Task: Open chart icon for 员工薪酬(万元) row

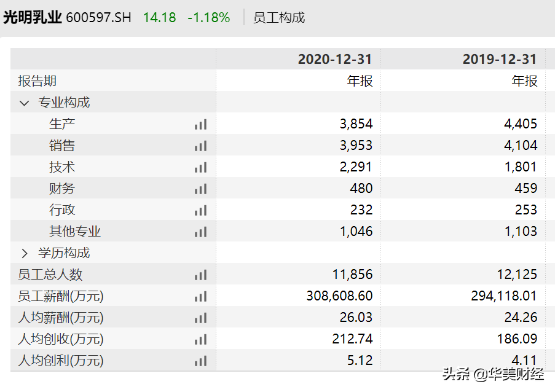Action: [x=201, y=297]
